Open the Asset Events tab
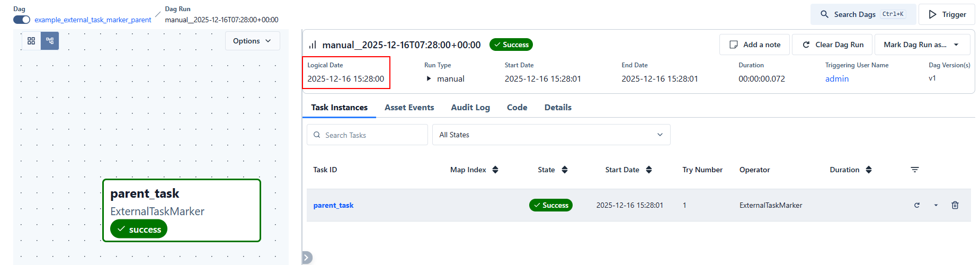Screen dimensions: 980x265 tap(409, 108)
